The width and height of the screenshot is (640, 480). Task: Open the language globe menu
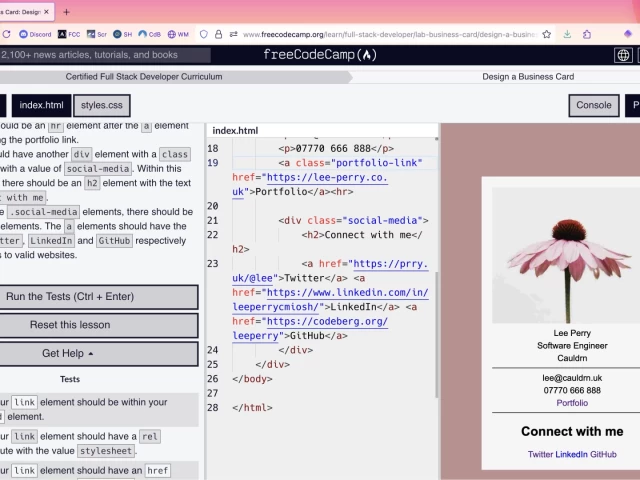(623, 55)
